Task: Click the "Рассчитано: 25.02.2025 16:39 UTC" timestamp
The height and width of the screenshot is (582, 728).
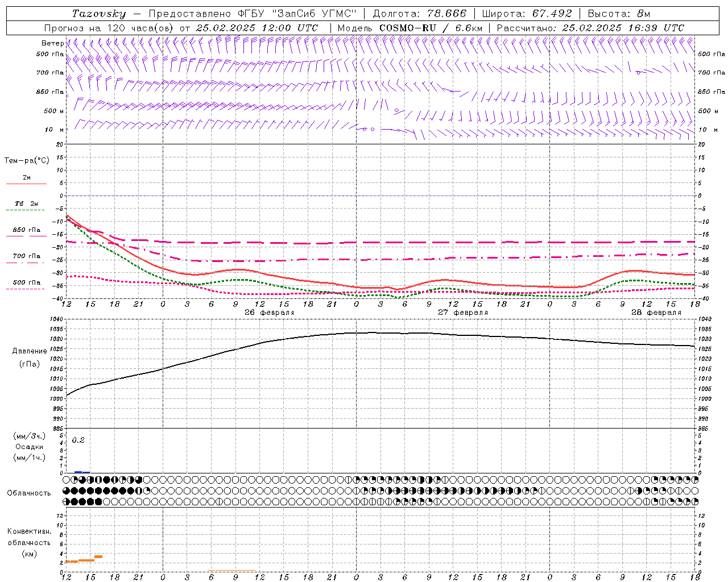Action: click(590, 28)
